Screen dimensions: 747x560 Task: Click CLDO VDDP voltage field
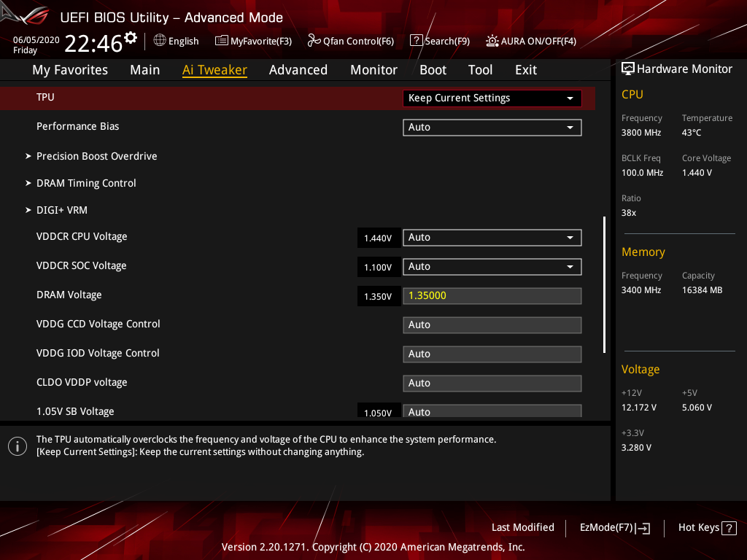click(x=492, y=384)
